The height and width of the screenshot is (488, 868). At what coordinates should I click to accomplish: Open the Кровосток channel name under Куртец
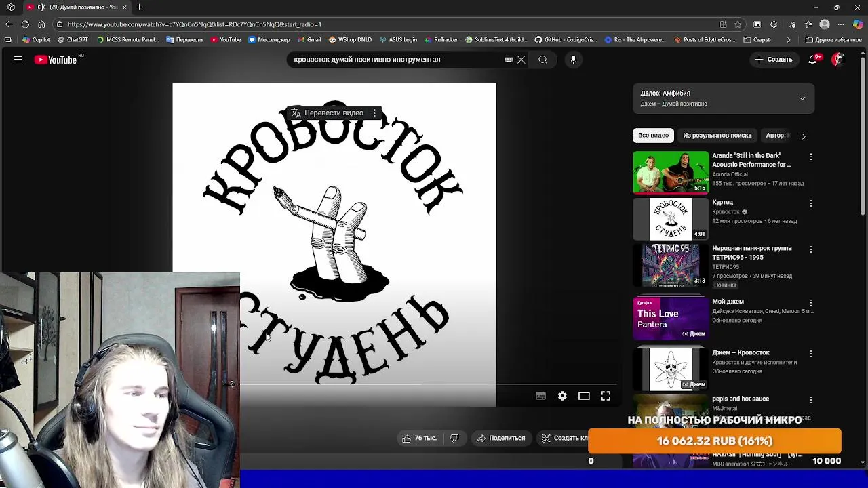coord(726,211)
